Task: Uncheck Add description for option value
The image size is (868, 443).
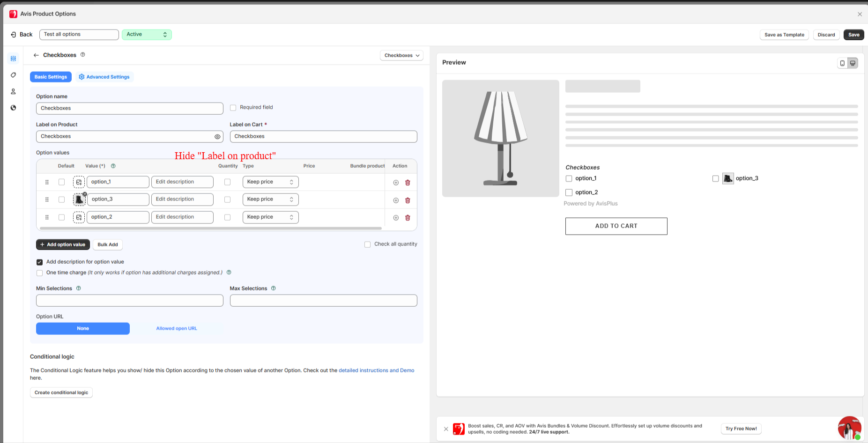Action: [x=40, y=262]
